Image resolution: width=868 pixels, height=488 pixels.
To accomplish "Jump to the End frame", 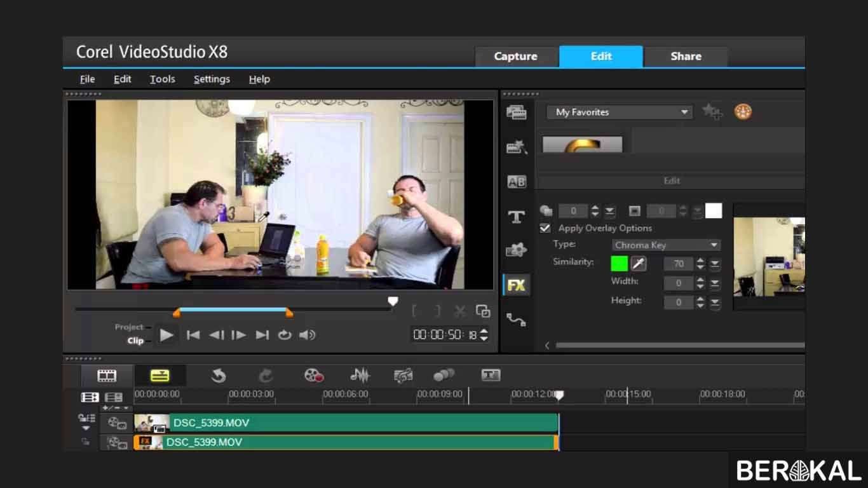I will click(x=262, y=335).
